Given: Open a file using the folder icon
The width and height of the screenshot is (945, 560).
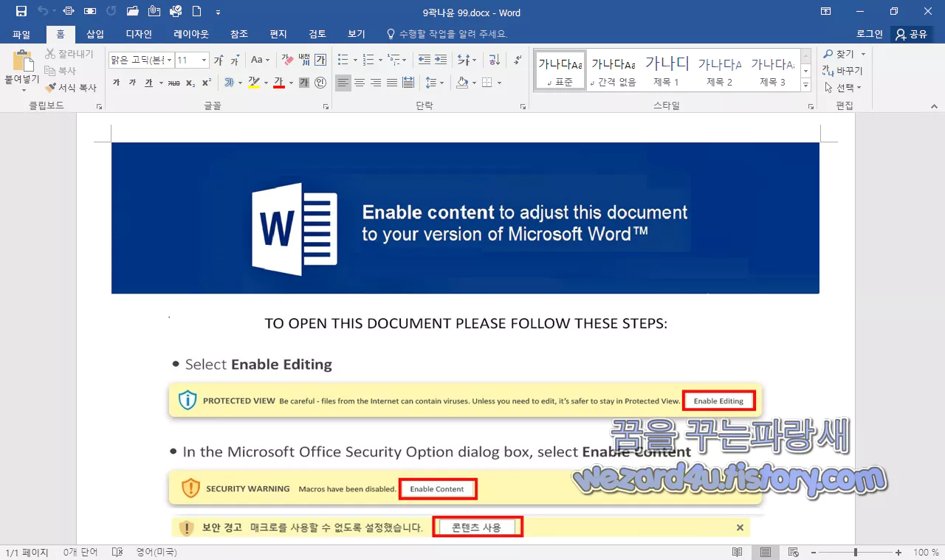Looking at the screenshot, I should (133, 12).
